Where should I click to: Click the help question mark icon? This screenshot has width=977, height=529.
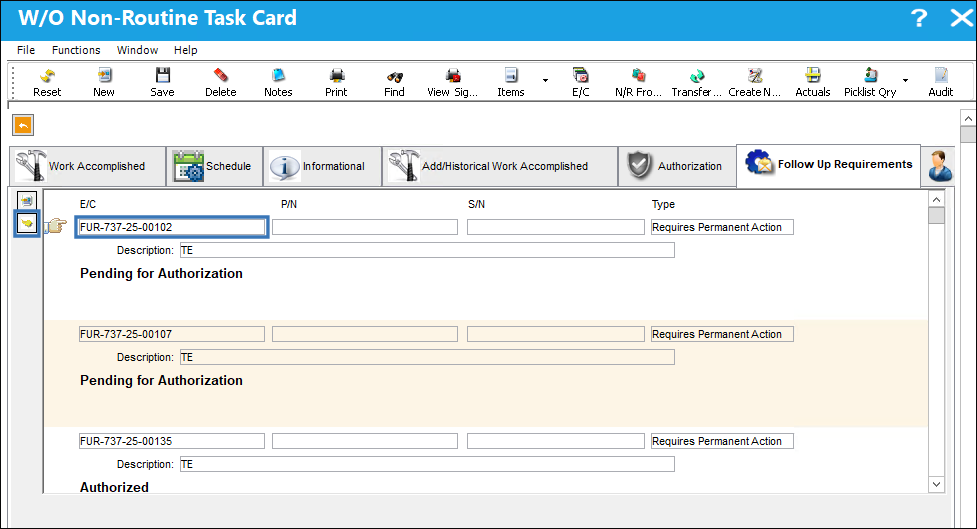(x=918, y=17)
